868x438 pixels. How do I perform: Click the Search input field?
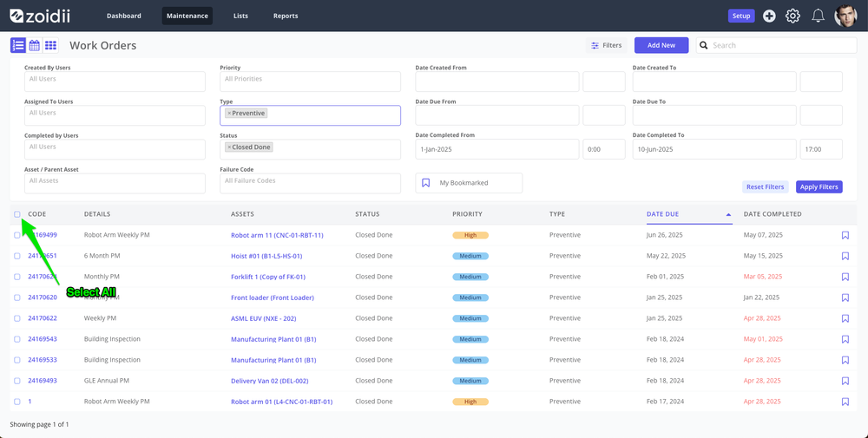(x=776, y=45)
